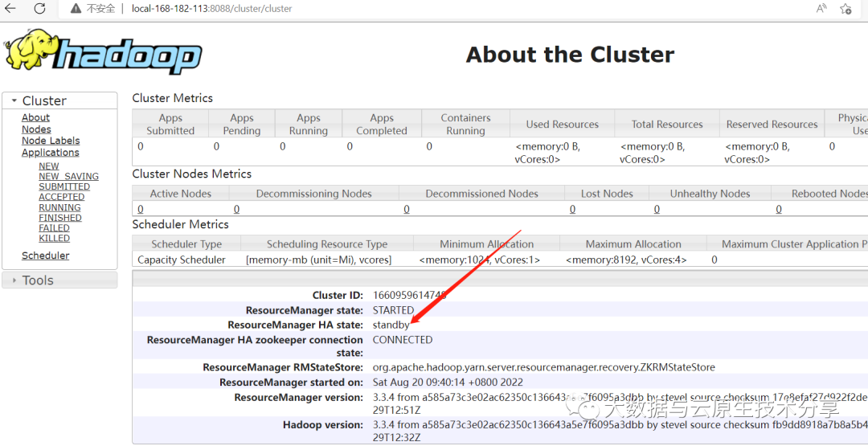Image resolution: width=868 pixels, height=446 pixels.
Task: Click the Containers Running column header
Action: coord(465,124)
